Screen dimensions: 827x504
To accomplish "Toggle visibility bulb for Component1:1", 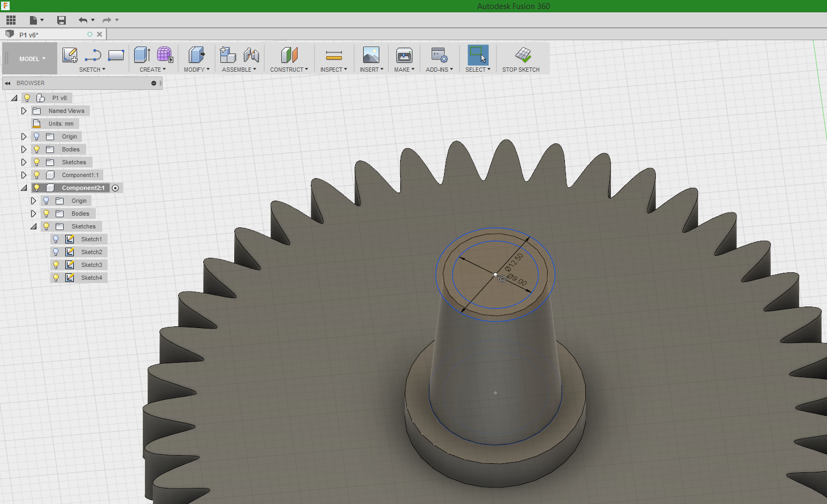I will coord(36,175).
